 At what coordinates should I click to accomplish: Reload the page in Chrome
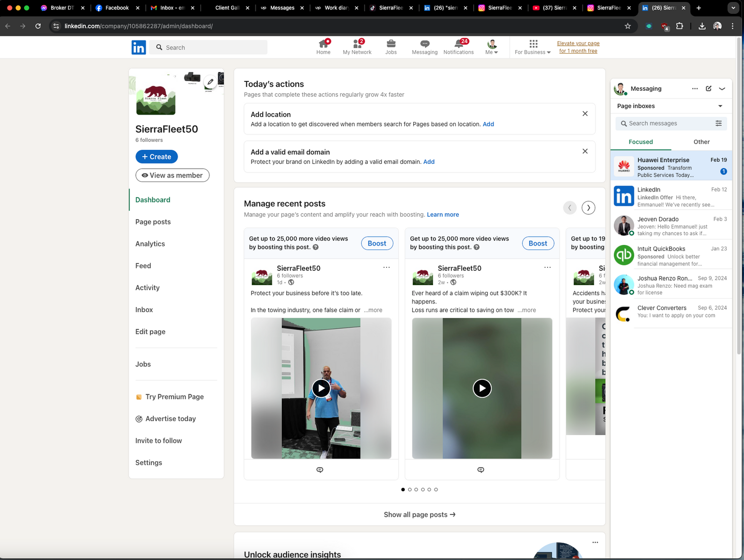coord(38,26)
